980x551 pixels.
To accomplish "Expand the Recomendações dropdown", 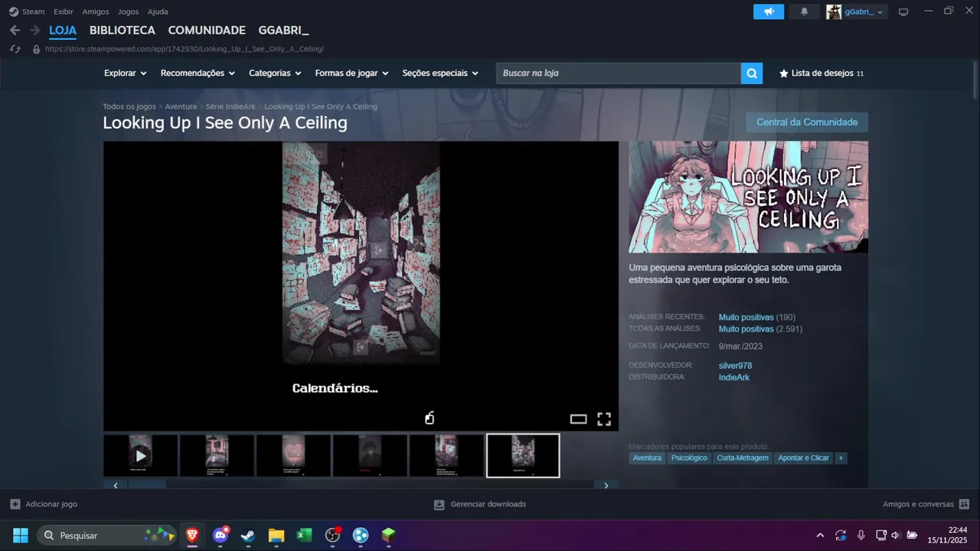I will point(198,73).
